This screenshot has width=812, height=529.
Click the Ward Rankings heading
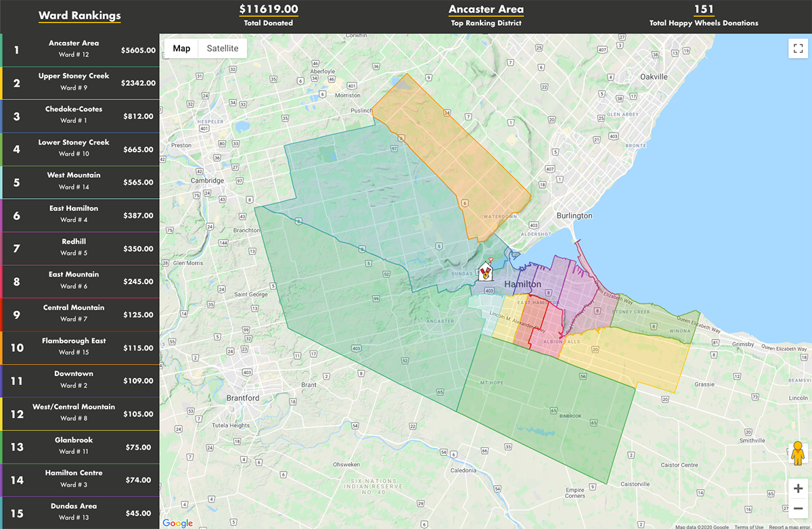[x=79, y=16]
